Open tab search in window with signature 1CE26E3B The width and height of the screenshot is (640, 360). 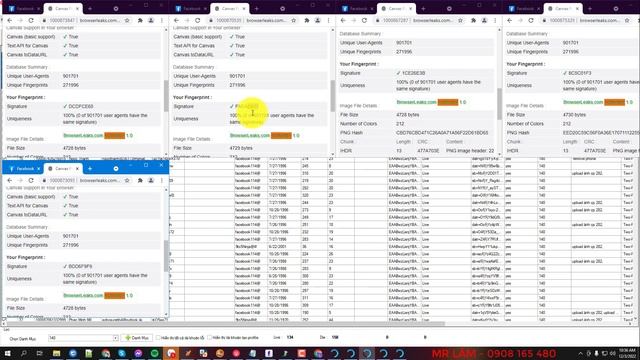point(449,9)
